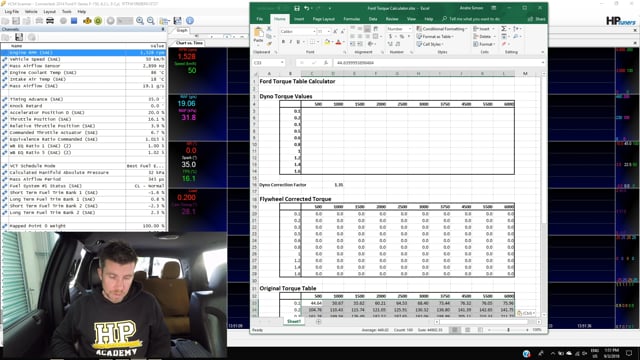Click the Tell me what you want to do box
This screenshot has width=640, height=360.
(x=471, y=19)
